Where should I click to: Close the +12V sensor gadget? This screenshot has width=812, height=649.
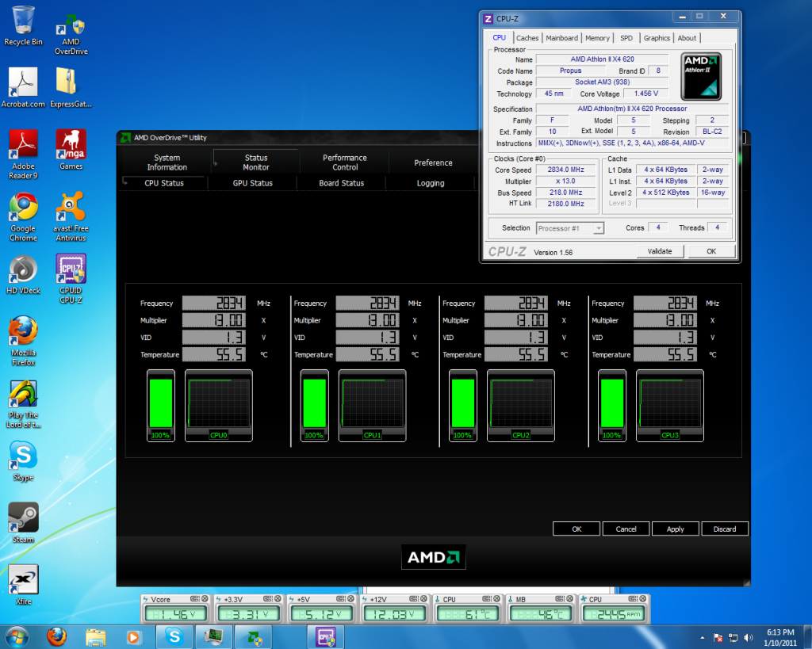[423, 599]
